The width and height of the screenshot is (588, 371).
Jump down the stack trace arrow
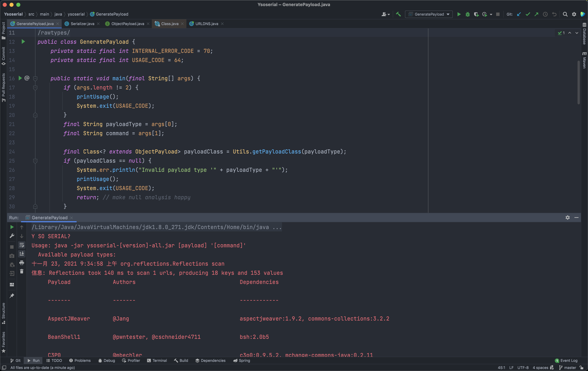click(x=22, y=236)
